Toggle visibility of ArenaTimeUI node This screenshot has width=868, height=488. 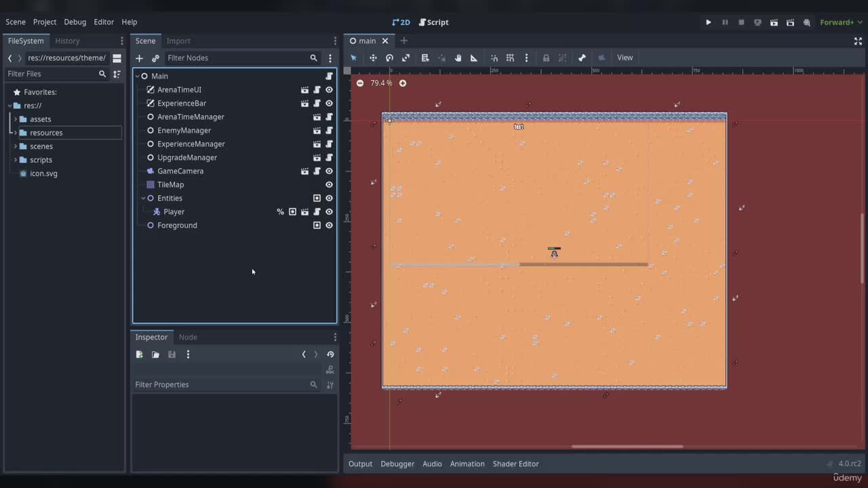[x=329, y=89]
